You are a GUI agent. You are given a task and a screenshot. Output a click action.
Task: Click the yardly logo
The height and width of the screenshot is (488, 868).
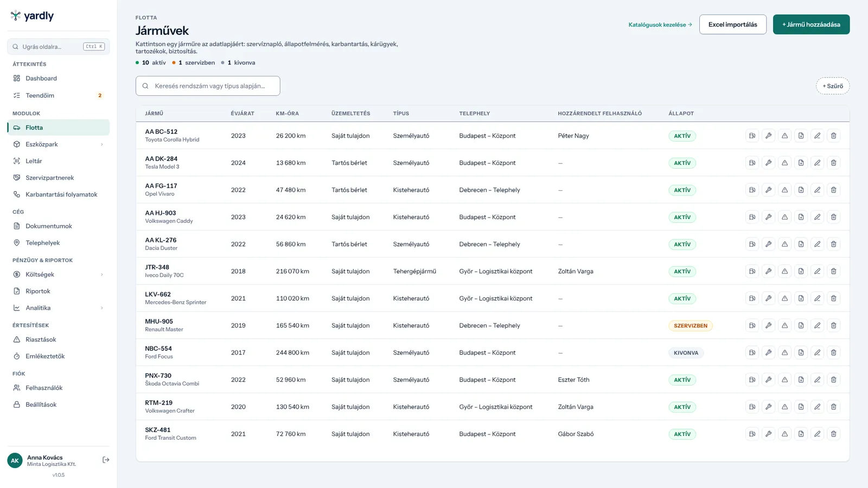point(32,16)
